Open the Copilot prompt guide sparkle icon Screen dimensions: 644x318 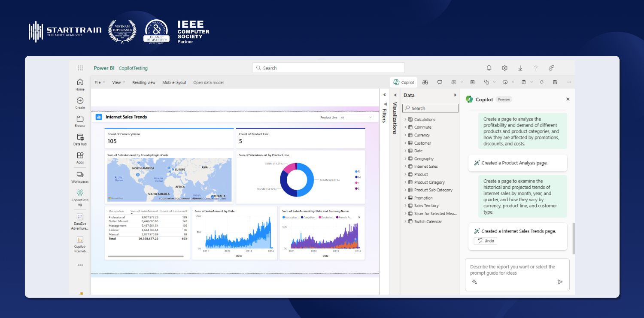(474, 282)
